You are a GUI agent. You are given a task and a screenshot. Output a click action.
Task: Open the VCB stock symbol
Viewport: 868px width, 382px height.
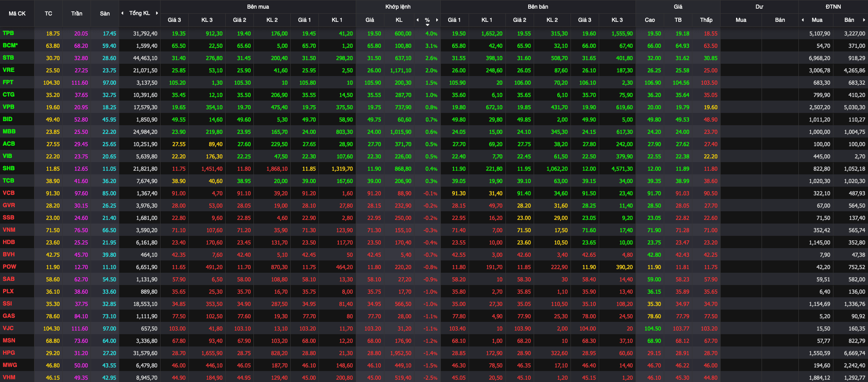(x=9, y=193)
